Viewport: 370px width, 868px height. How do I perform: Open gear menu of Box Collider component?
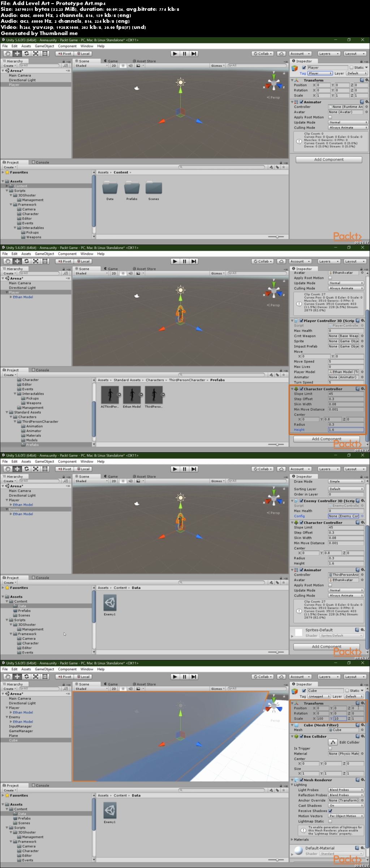(363, 736)
